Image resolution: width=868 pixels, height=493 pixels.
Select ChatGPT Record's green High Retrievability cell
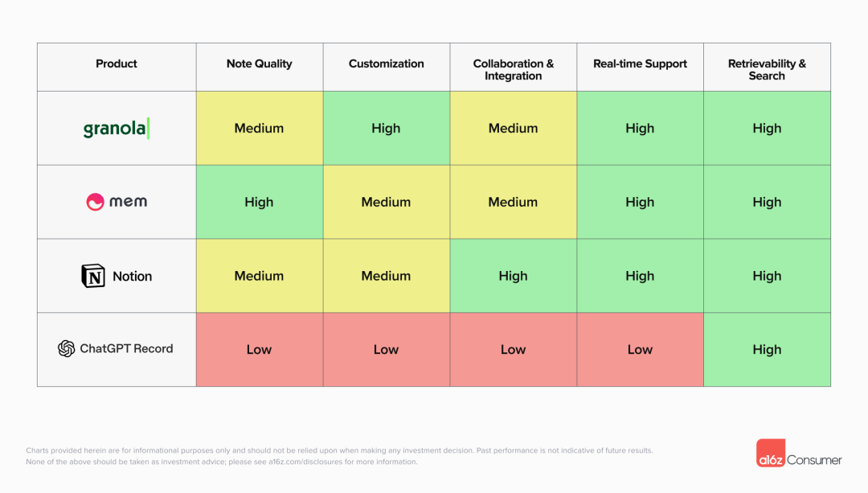[x=767, y=350]
